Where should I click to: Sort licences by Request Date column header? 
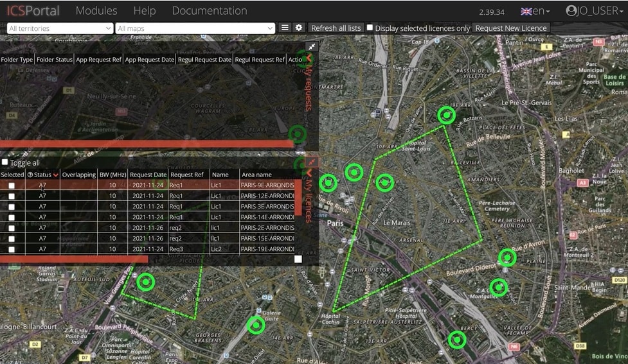click(148, 175)
